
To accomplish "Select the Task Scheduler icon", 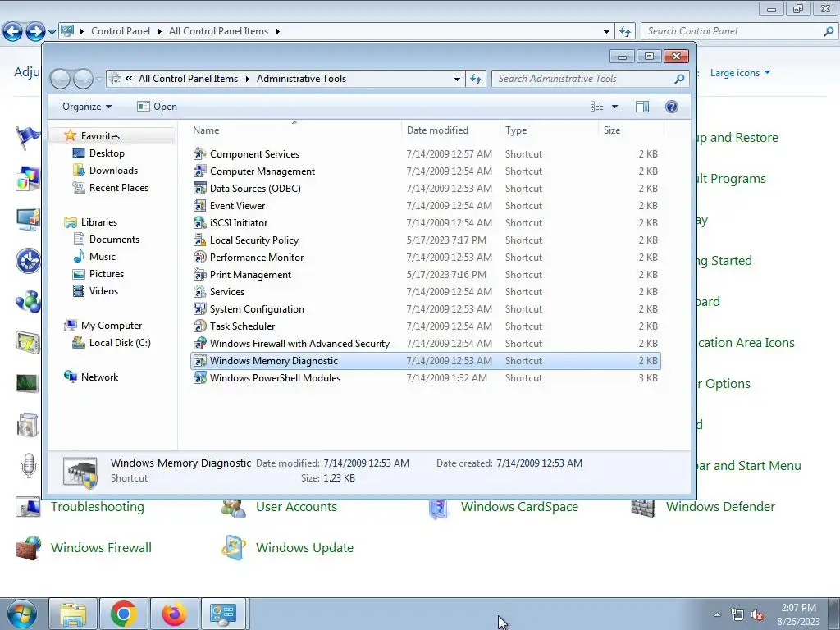I will point(200,326).
